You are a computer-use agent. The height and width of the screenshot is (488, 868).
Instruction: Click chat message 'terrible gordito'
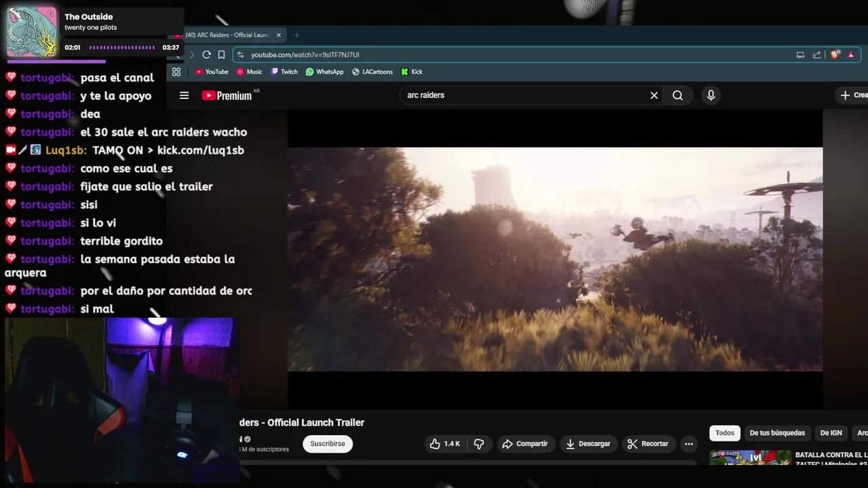coord(121,241)
